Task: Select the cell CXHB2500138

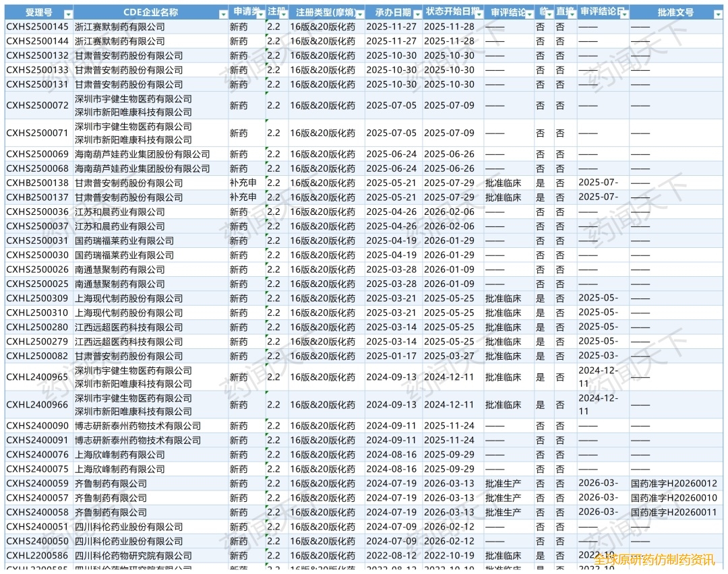Action: coord(38,183)
